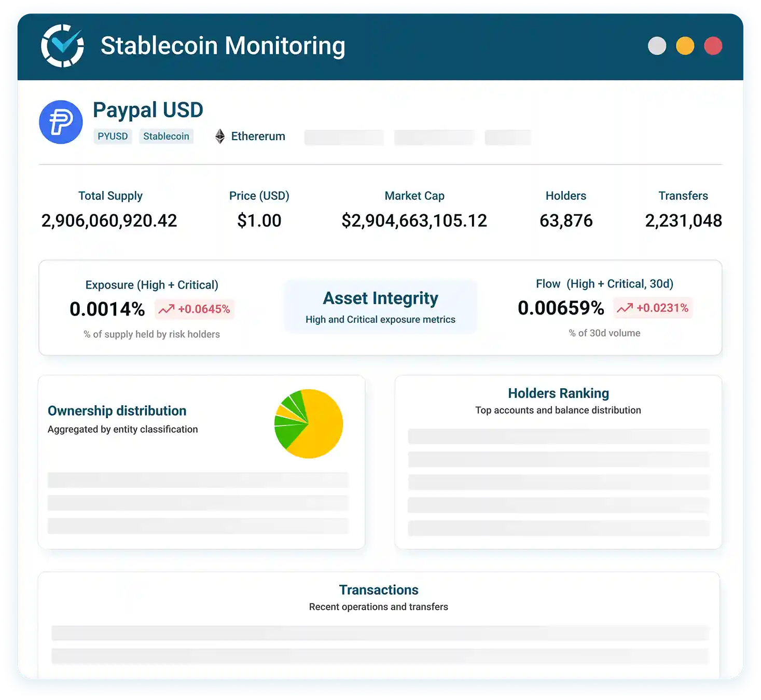Click the $2,904,663,105.12 value
The height and width of the screenshot is (700, 761).
click(x=414, y=221)
